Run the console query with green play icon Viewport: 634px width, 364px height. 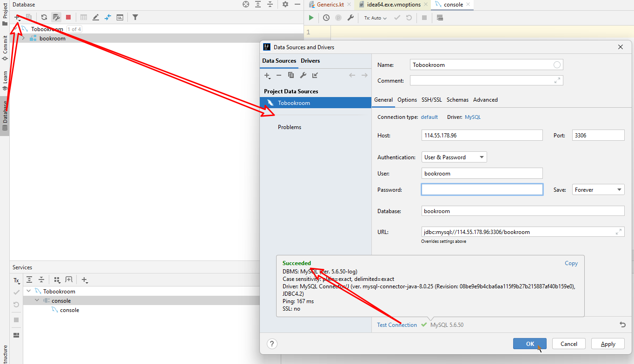pyautogui.click(x=311, y=17)
